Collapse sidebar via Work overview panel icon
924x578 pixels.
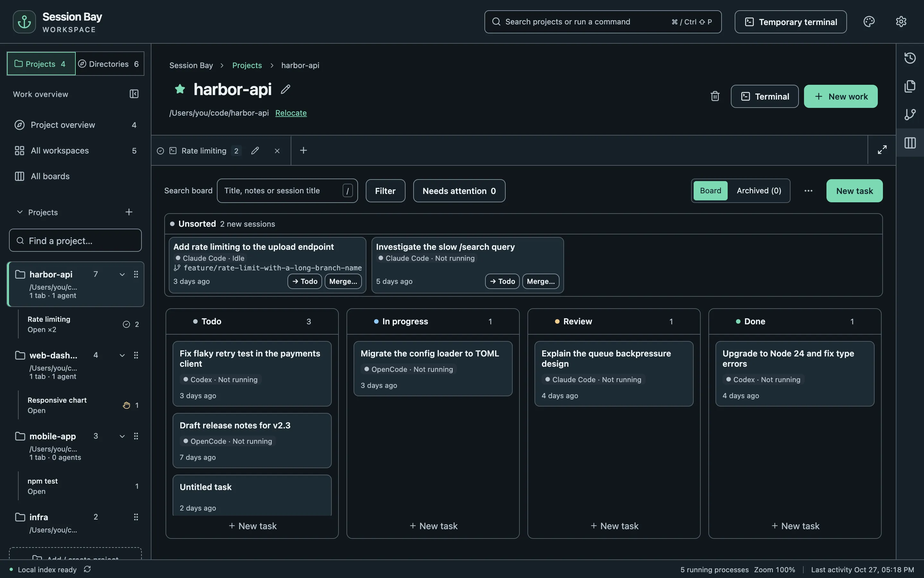(x=134, y=94)
